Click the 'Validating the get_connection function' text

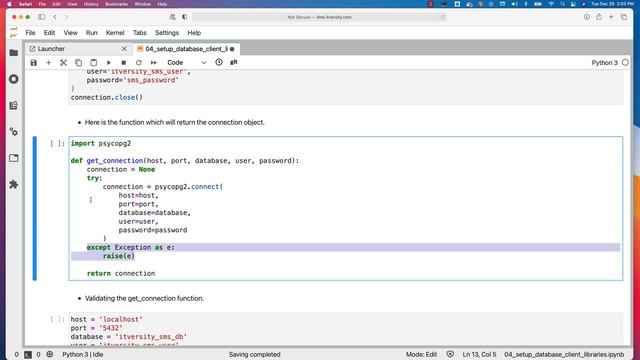144,298
